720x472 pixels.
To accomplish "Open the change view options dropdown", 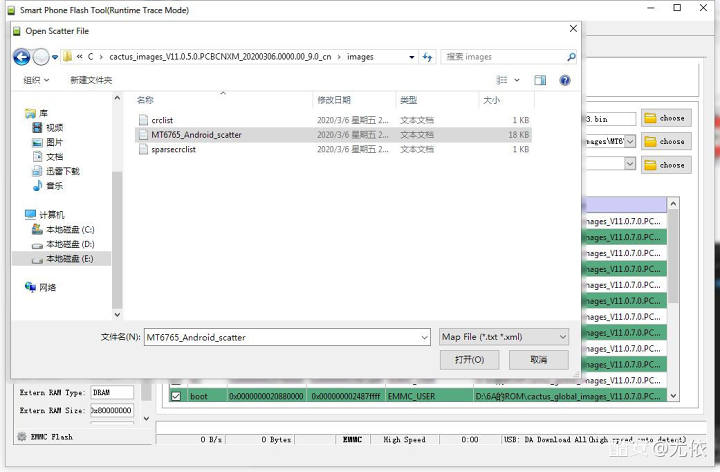I will pyautogui.click(x=515, y=80).
